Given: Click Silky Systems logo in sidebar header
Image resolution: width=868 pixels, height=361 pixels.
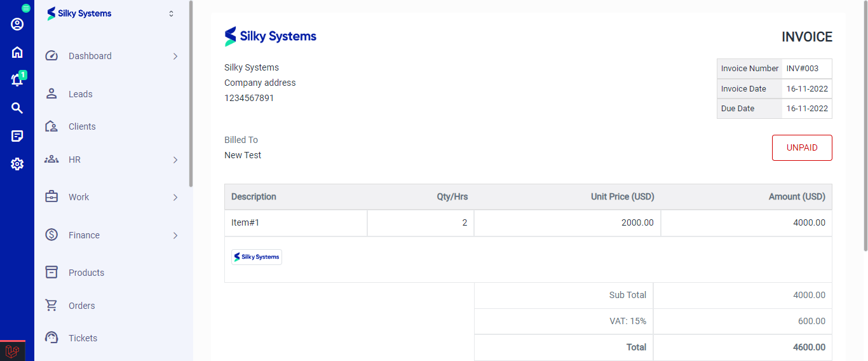Looking at the screenshot, I should pos(79,13).
